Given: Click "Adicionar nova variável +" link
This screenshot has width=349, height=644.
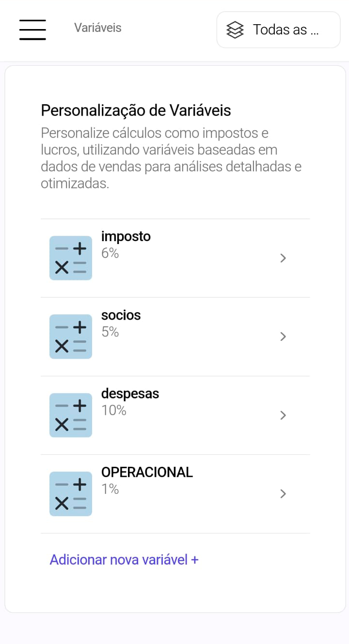Looking at the screenshot, I should (124, 560).
